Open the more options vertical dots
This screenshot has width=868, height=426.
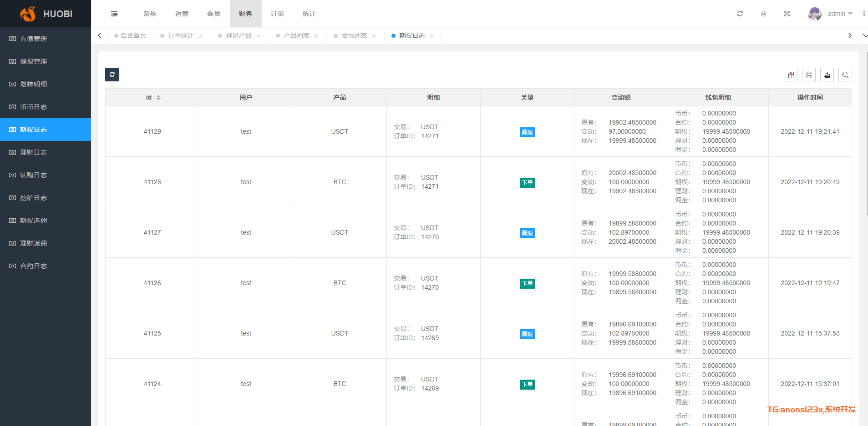point(863,14)
